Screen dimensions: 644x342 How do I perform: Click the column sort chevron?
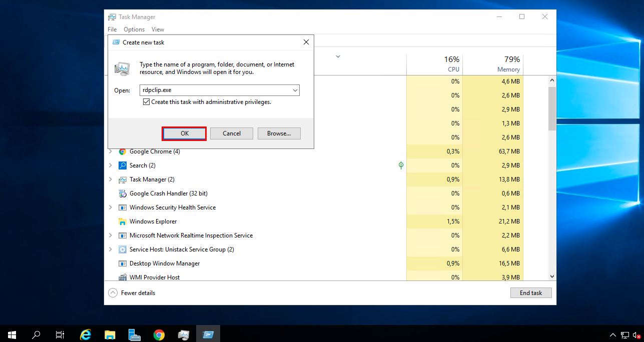coord(338,56)
